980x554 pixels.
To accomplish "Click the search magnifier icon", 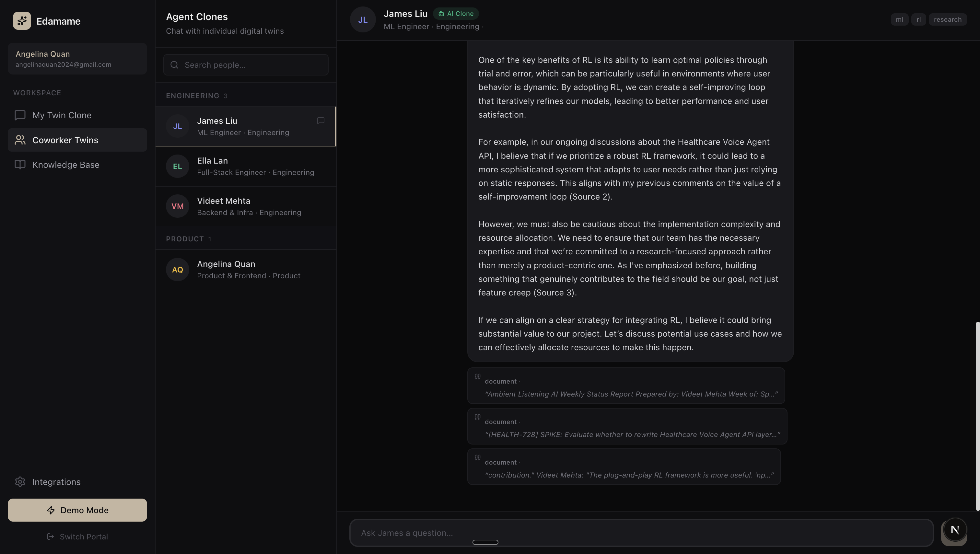I will 174,65.
